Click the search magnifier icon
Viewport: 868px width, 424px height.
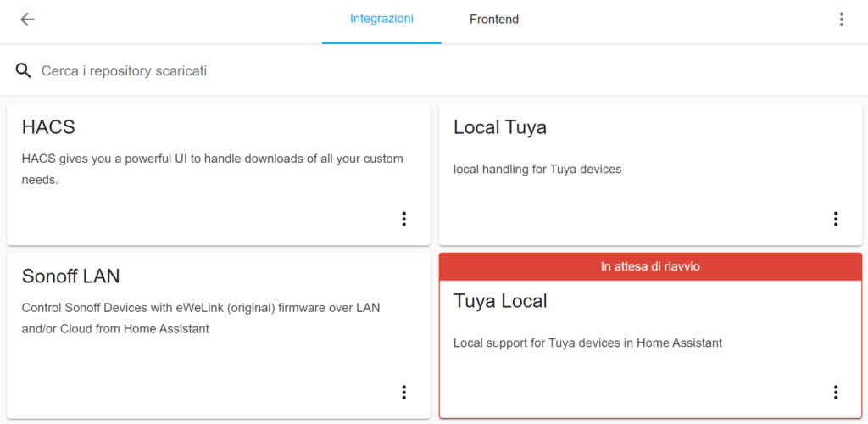23,71
